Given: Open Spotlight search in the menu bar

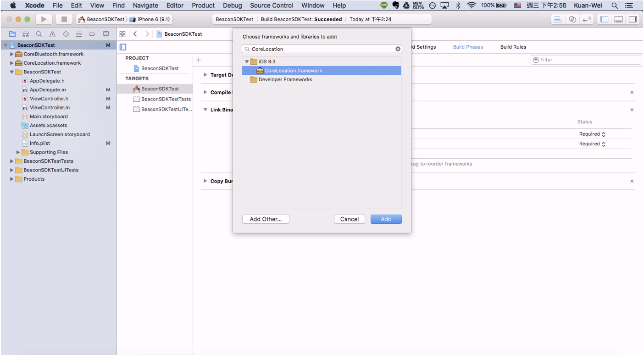Looking at the screenshot, I should pos(615,6).
